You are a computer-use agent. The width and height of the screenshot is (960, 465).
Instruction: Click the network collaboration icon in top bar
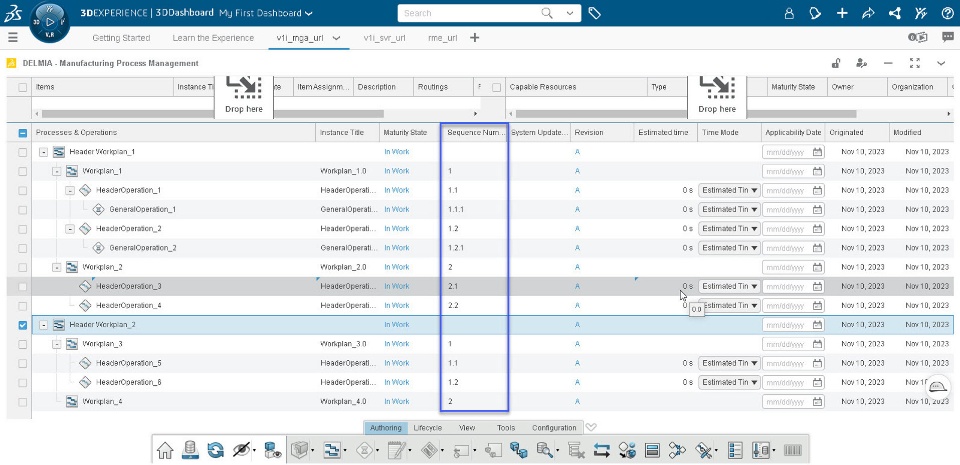pos(894,13)
